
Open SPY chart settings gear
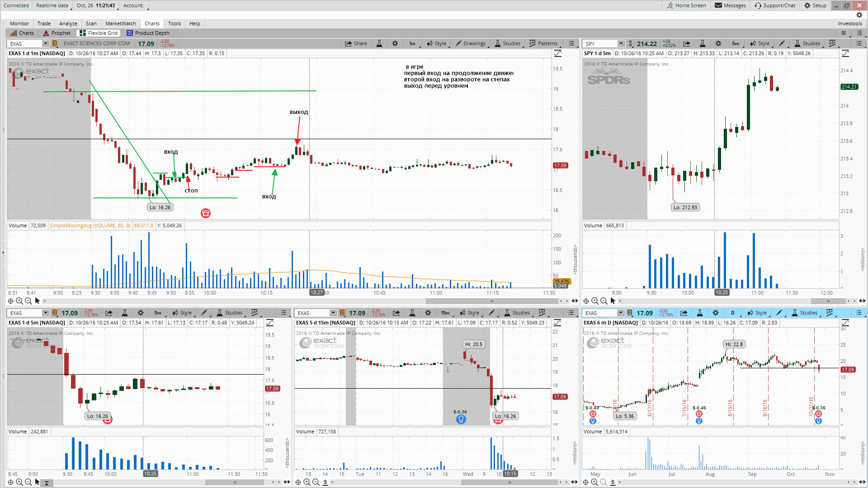pos(718,43)
